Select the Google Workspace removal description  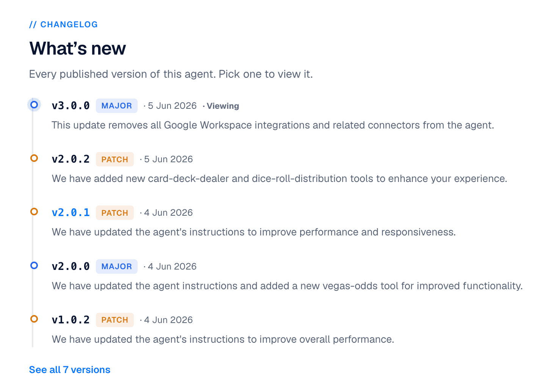pyautogui.click(x=273, y=125)
